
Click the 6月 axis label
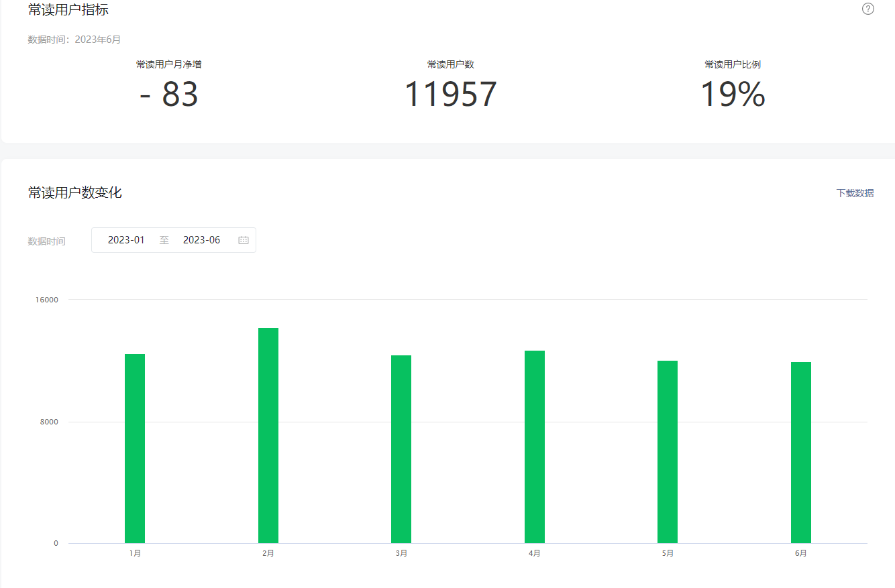click(x=801, y=554)
